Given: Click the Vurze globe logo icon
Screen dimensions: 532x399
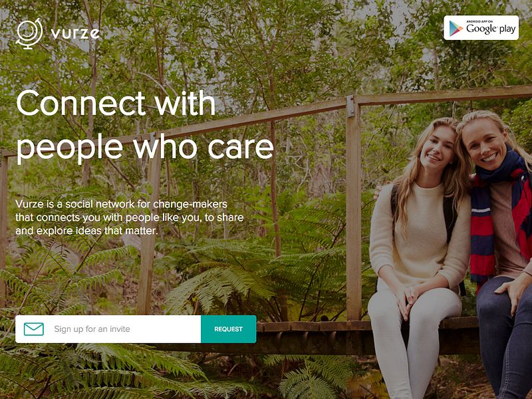Looking at the screenshot, I should click(x=29, y=34).
